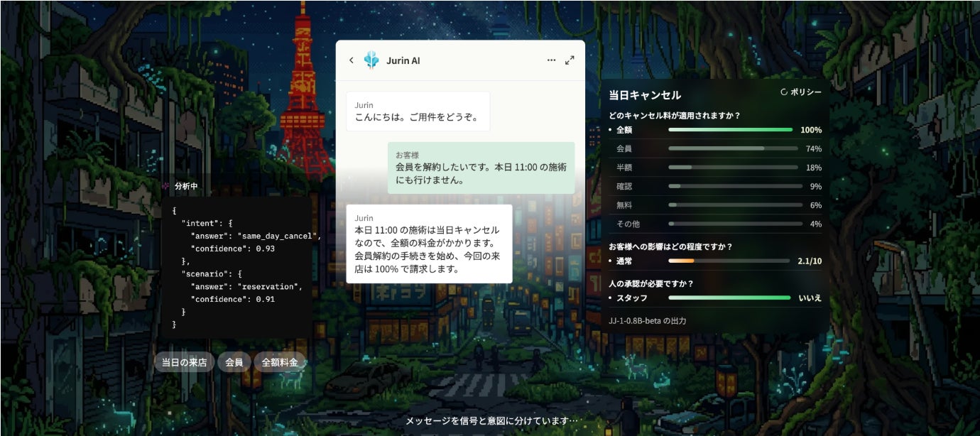Click status text メッセージを信号と意図に分けています

pos(491,420)
